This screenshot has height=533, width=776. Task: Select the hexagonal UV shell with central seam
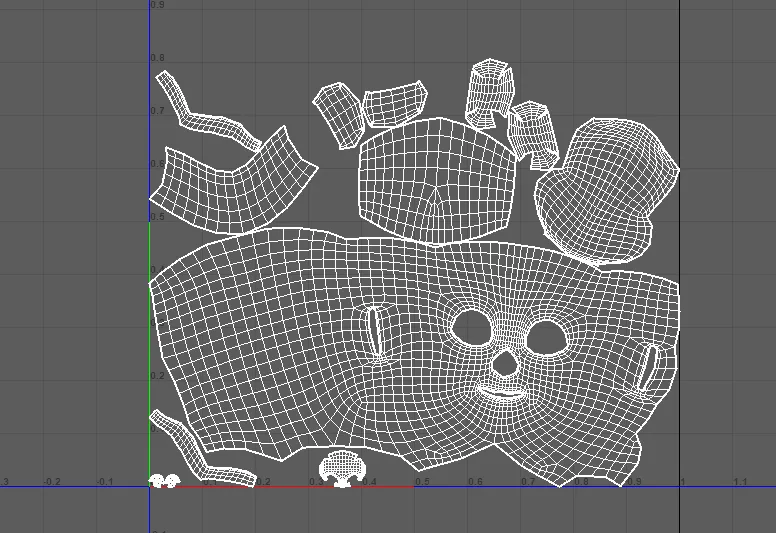(x=436, y=182)
